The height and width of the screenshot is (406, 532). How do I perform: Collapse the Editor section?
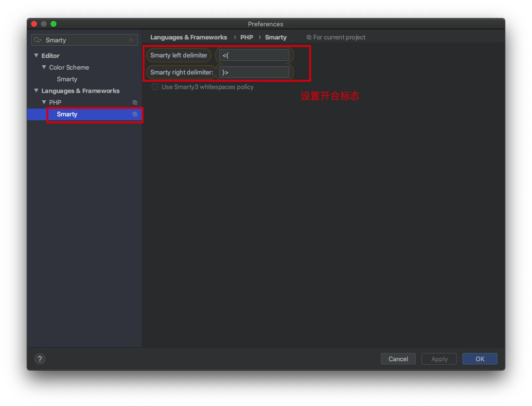[x=35, y=55]
